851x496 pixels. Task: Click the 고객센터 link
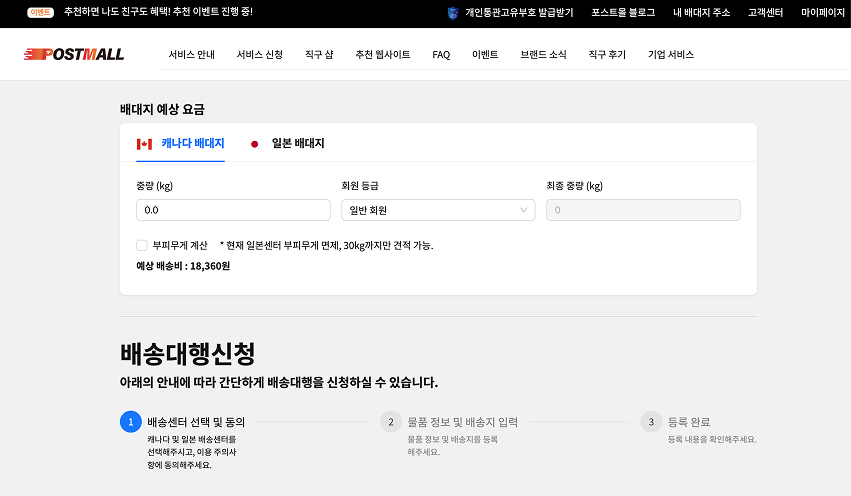(x=765, y=13)
